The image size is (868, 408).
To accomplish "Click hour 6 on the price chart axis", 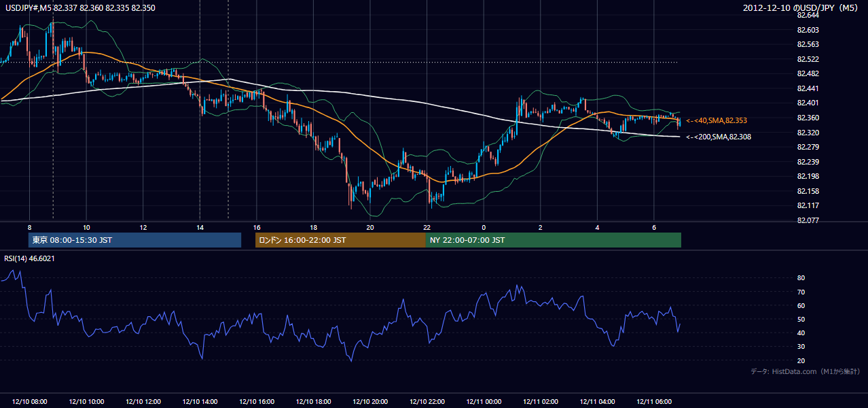I will (x=654, y=227).
